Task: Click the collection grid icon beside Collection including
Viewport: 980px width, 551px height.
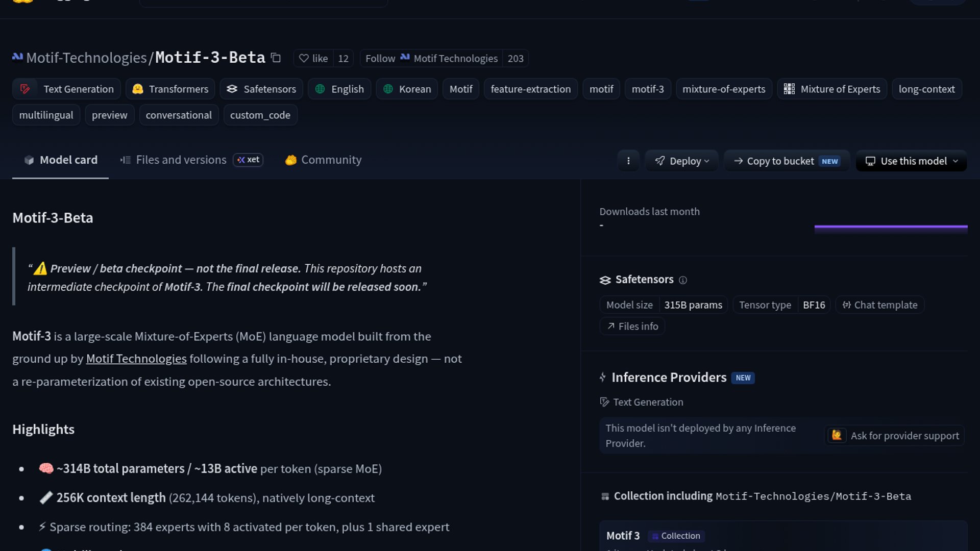Action: click(605, 496)
